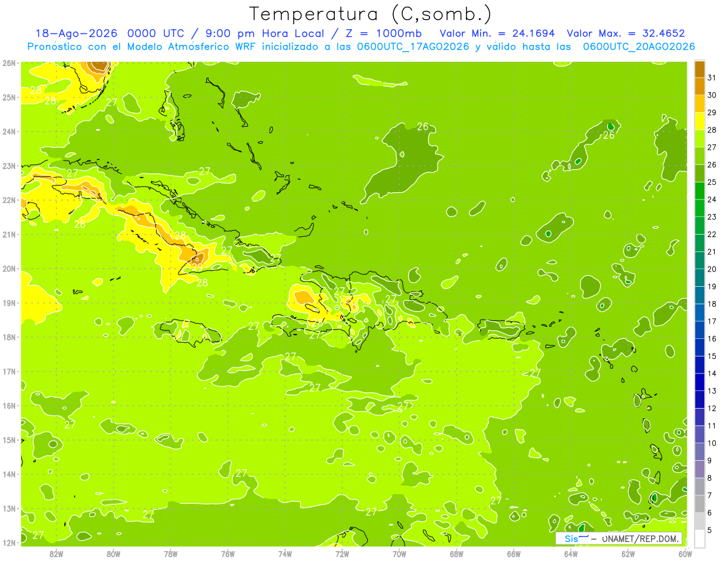Click the 24N latitude axis label
728x562 pixels.
tap(10, 132)
